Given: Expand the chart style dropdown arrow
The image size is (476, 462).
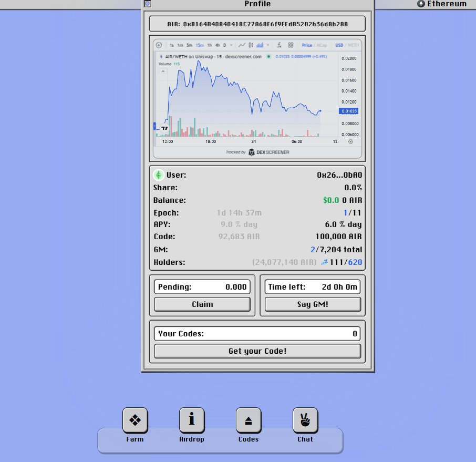Looking at the screenshot, I should tap(268, 45).
